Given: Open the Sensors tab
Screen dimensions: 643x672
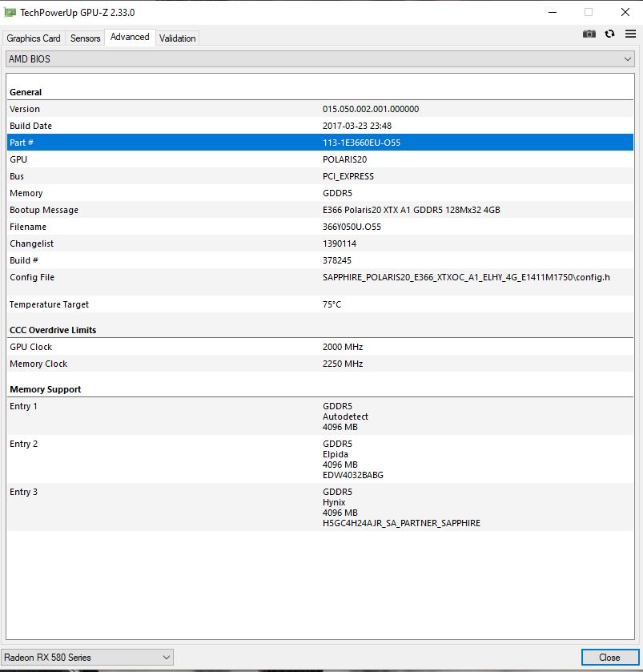Looking at the screenshot, I should 85,38.
